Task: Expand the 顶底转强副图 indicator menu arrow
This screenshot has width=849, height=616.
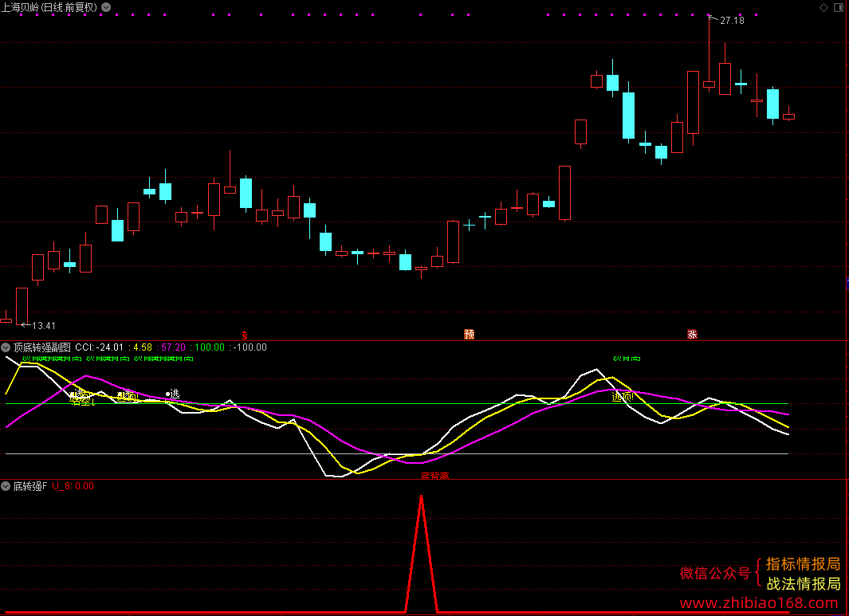Action: 6,347
